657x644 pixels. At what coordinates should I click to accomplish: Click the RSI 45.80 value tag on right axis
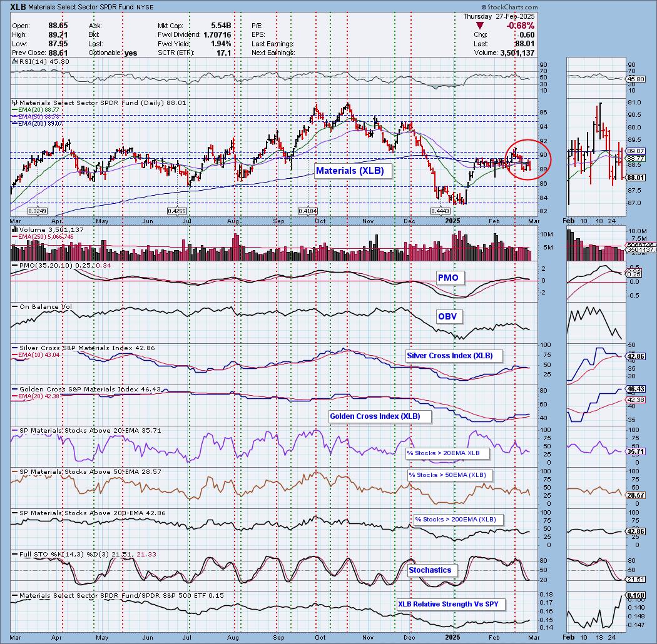click(x=636, y=79)
